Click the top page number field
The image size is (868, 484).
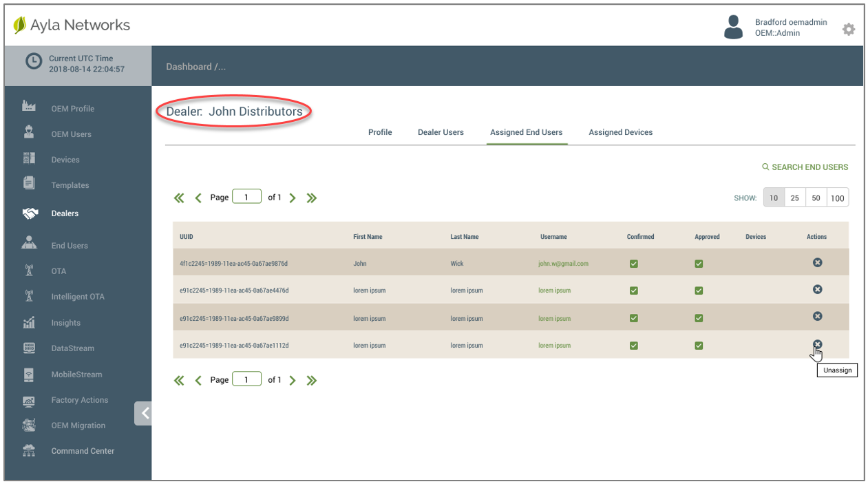tap(246, 197)
